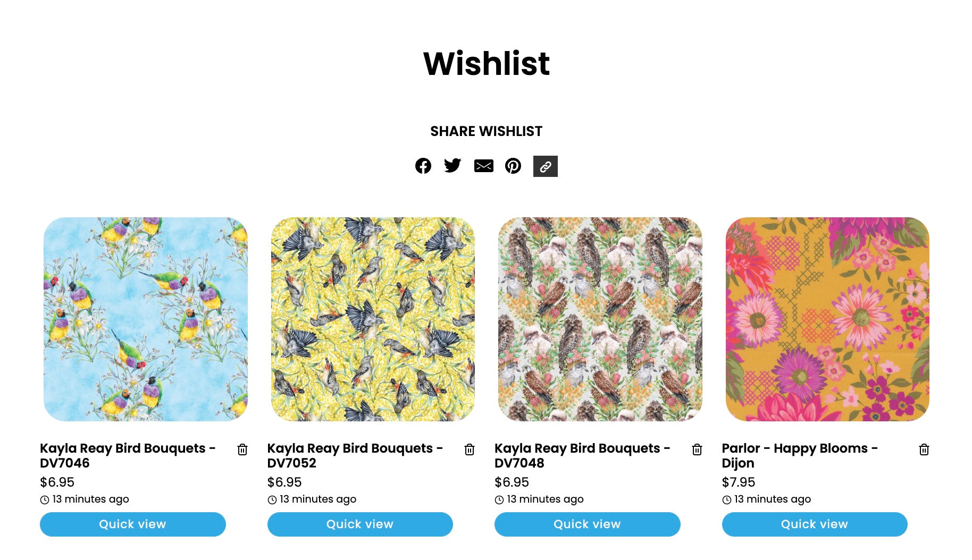The image size is (972, 560).
Task: Share wishlist via Facebook icon
Action: (423, 166)
